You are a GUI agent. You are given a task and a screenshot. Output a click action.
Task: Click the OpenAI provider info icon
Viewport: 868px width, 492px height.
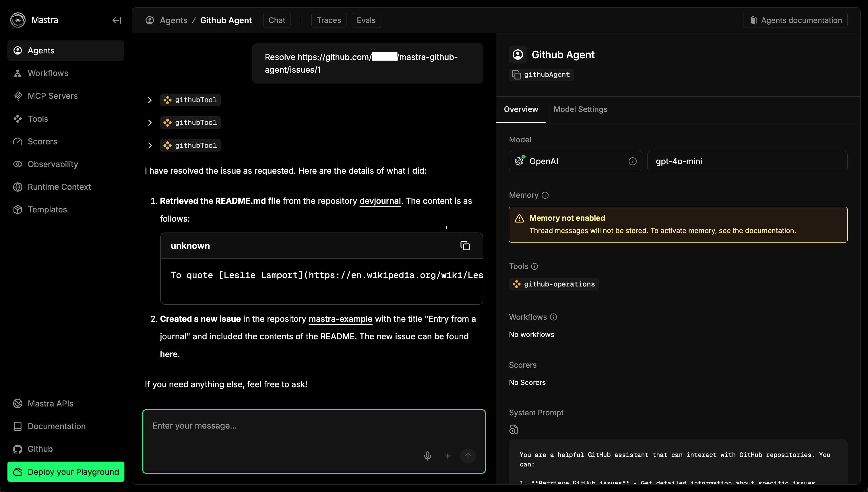click(x=633, y=161)
